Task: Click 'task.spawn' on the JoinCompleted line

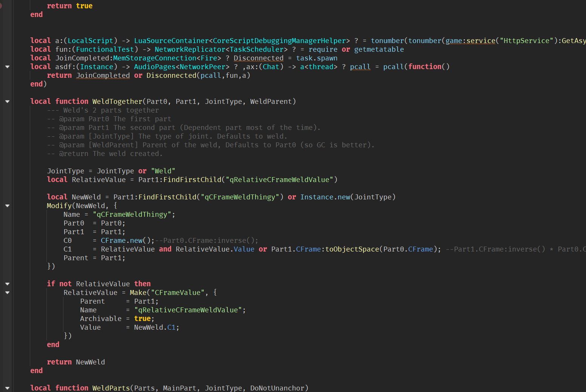Action: click(317, 58)
